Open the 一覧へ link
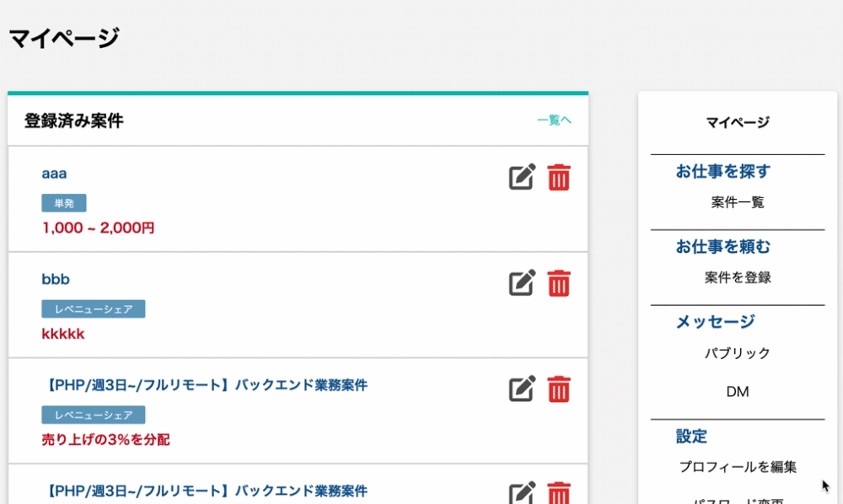The image size is (843, 504). click(x=554, y=121)
